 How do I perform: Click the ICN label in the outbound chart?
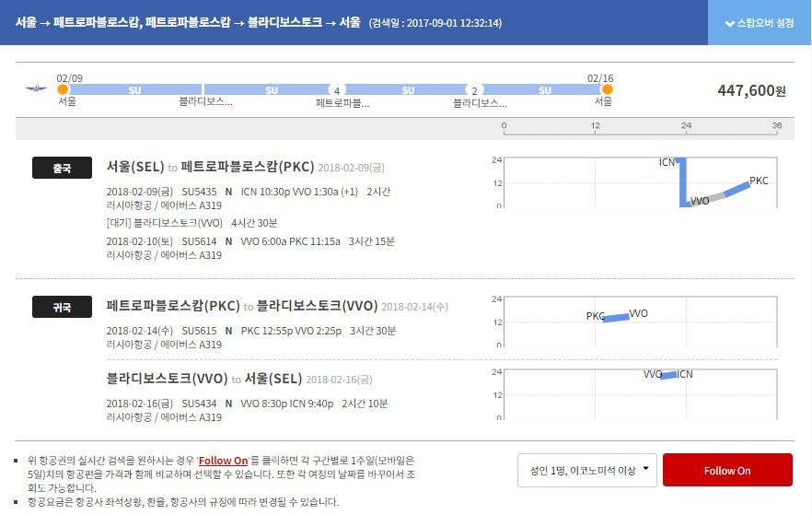[667, 162]
